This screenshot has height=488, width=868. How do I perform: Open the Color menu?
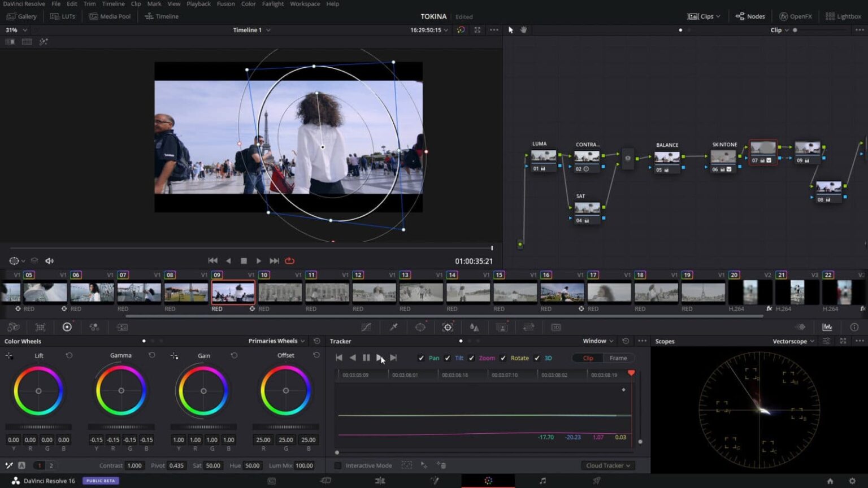[248, 4]
